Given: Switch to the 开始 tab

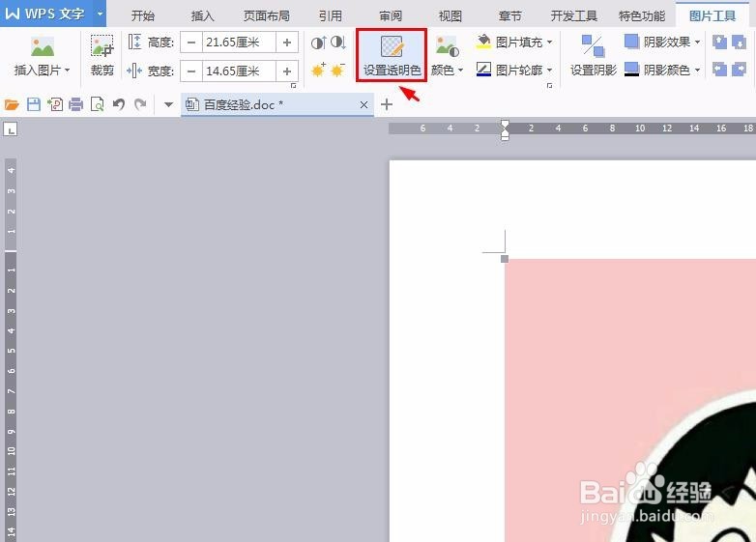Looking at the screenshot, I should click(143, 15).
